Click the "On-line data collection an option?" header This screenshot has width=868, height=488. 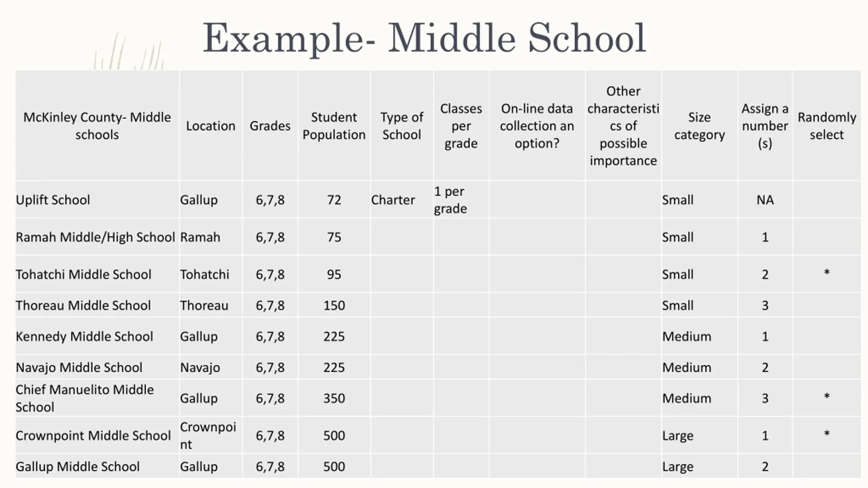pos(537,126)
